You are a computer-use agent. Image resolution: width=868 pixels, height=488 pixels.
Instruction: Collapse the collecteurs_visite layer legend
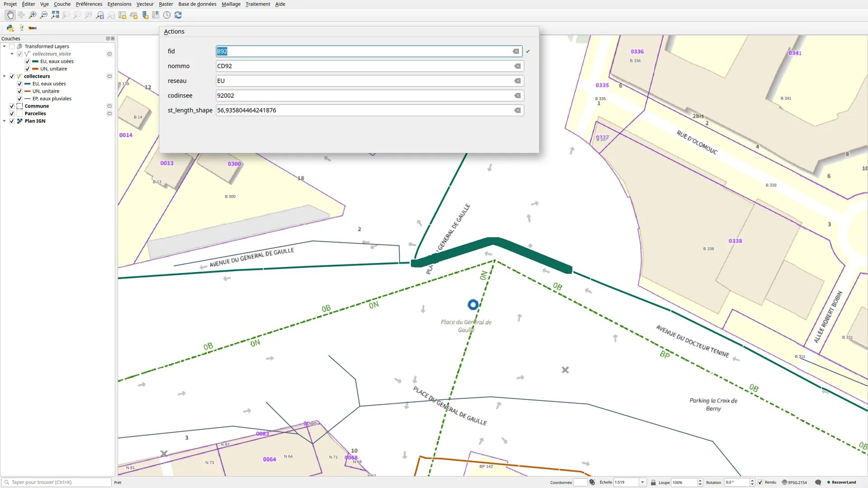pos(12,54)
